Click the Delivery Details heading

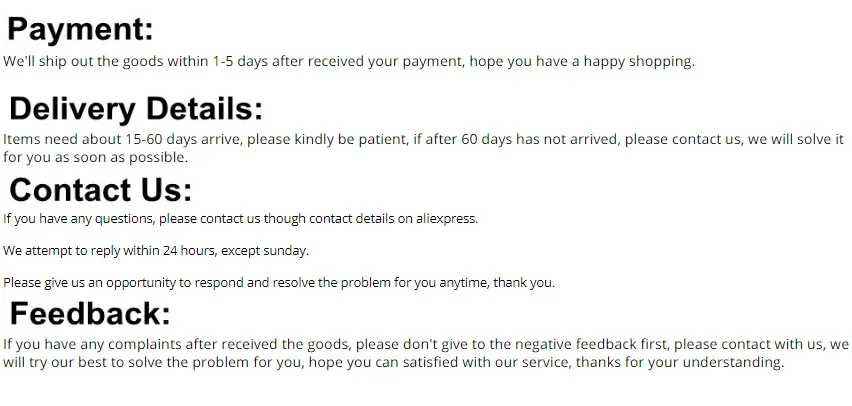click(136, 108)
